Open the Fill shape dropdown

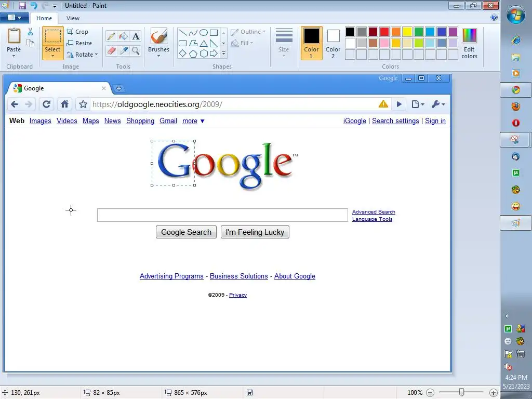[242, 43]
